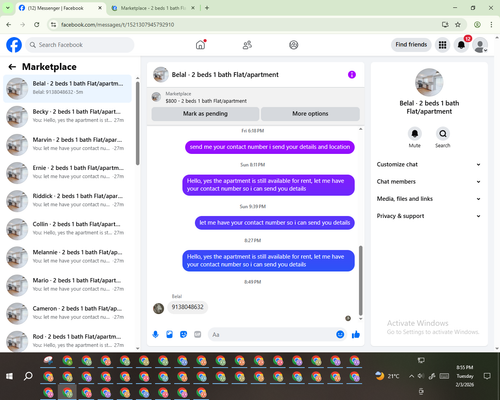Open the Friends icon in top navigation
Screen dimensions: 500x400
point(247,45)
